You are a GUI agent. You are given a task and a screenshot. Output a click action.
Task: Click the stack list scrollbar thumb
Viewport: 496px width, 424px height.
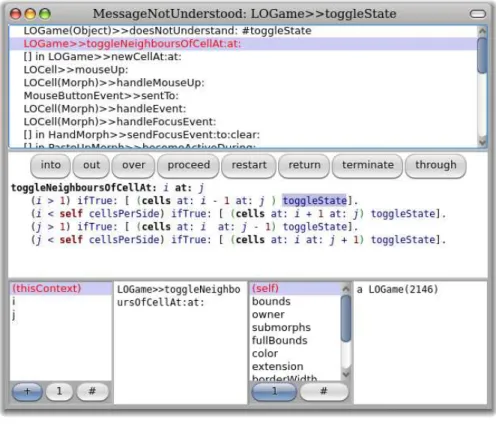tap(482, 55)
